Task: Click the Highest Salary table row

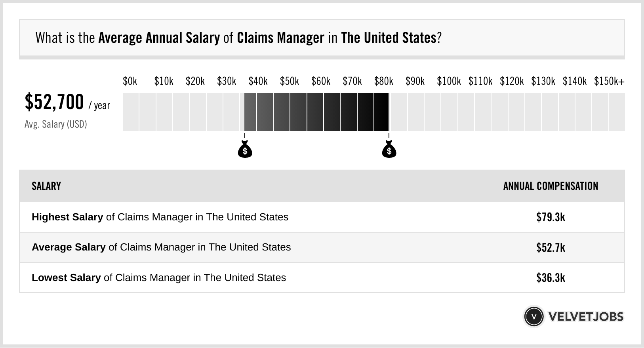Action: tap(322, 217)
